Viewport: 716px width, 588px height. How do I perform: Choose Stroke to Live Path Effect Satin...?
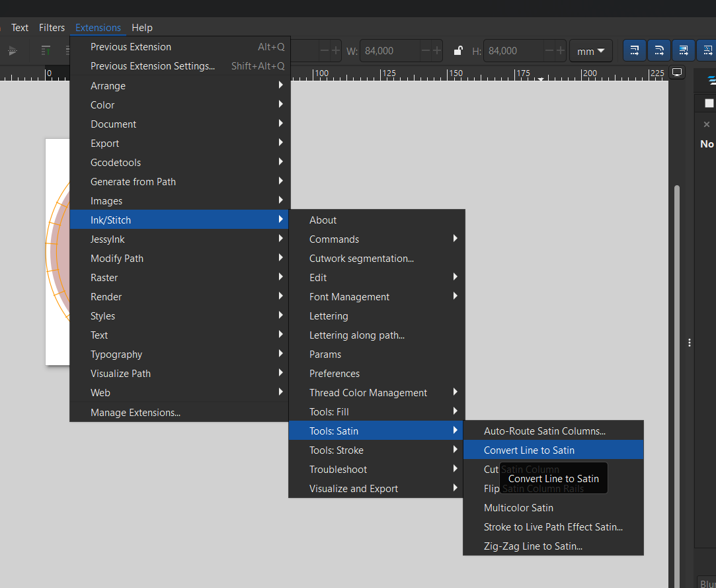[553, 527]
